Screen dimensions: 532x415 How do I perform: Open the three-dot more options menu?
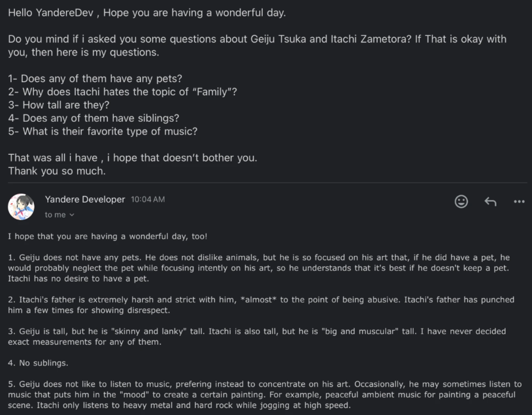point(519,202)
